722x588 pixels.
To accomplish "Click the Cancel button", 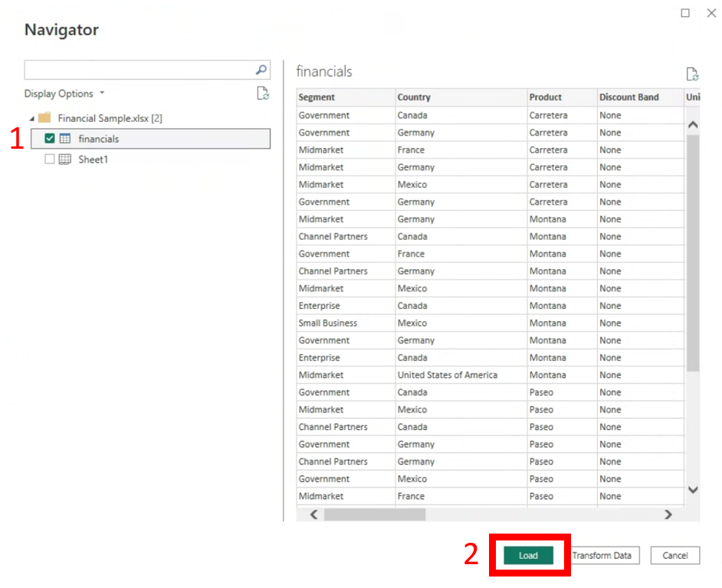I will 675,555.
